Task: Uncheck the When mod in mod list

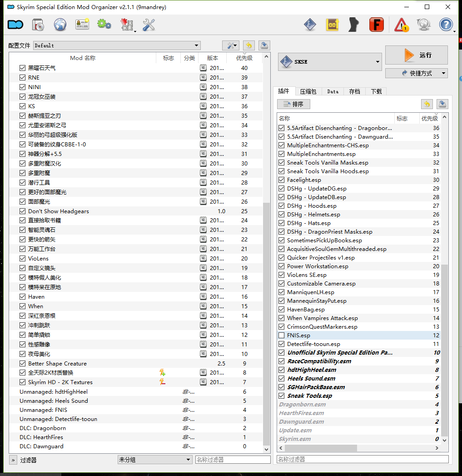Action: pyautogui.click(x=22, y=306)
